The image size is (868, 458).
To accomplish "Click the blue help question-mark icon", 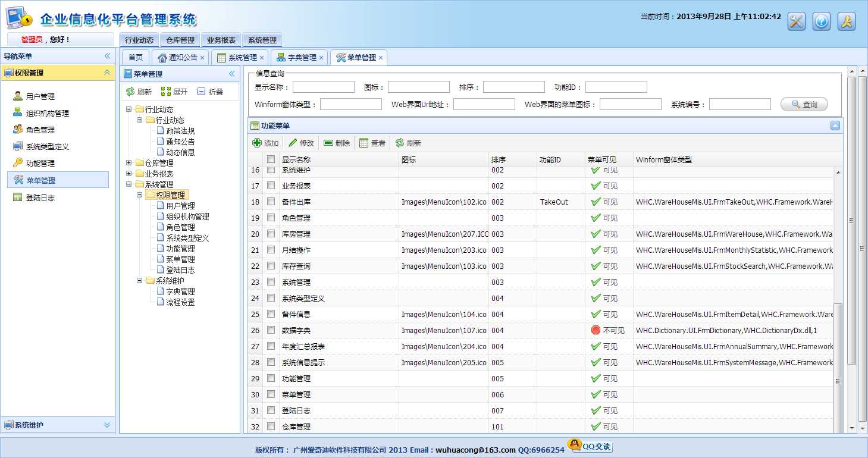I will (x=822, y=21).
